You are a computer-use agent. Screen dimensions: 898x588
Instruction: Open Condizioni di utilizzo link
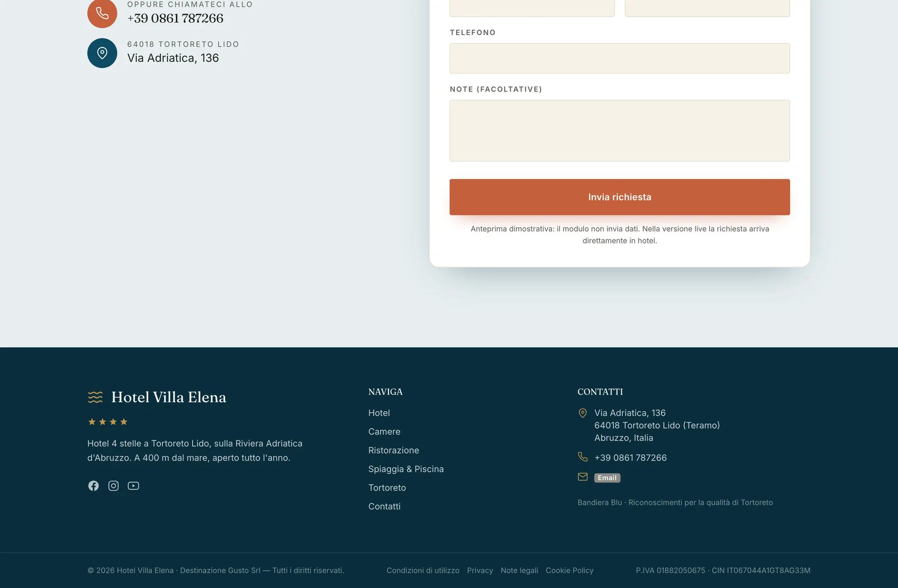click(423, 570)
